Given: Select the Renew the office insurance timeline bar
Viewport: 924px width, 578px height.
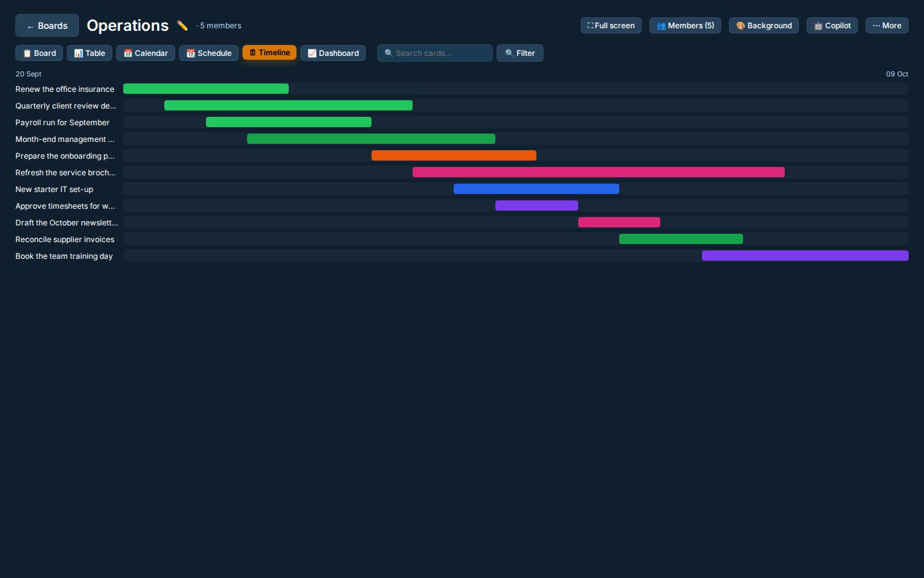Looking at the screenshot, I should [x=206, y=89].
